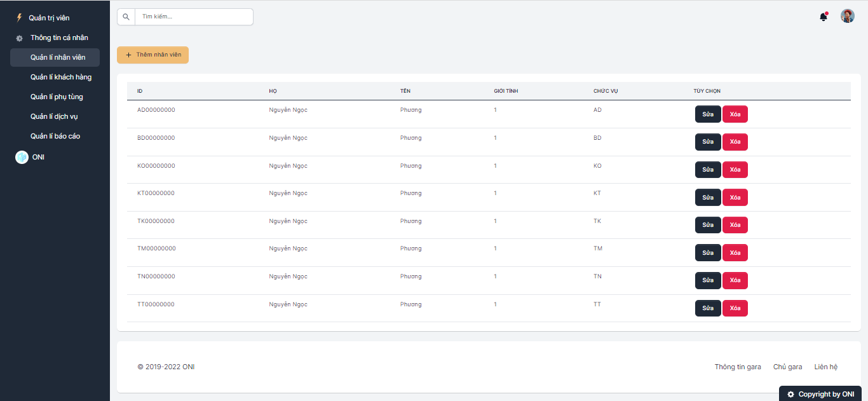Delete employee TN00000000 with Xóa

[x=735, y=280]
